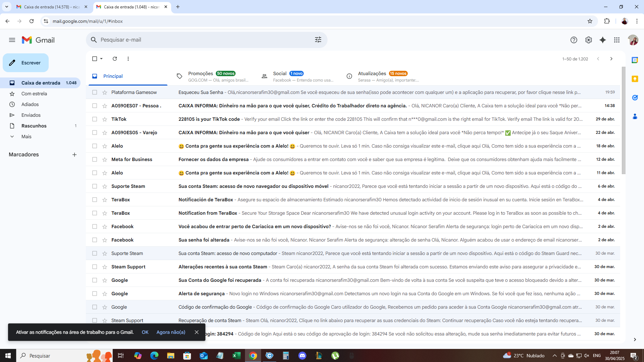The image size is (644, 362).
Task: Open search options filter icon
Action: (318, 40)
